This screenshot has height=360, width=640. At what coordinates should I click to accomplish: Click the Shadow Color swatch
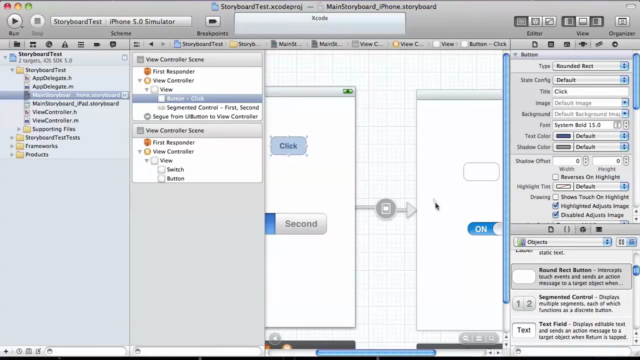tap(563, 147)
